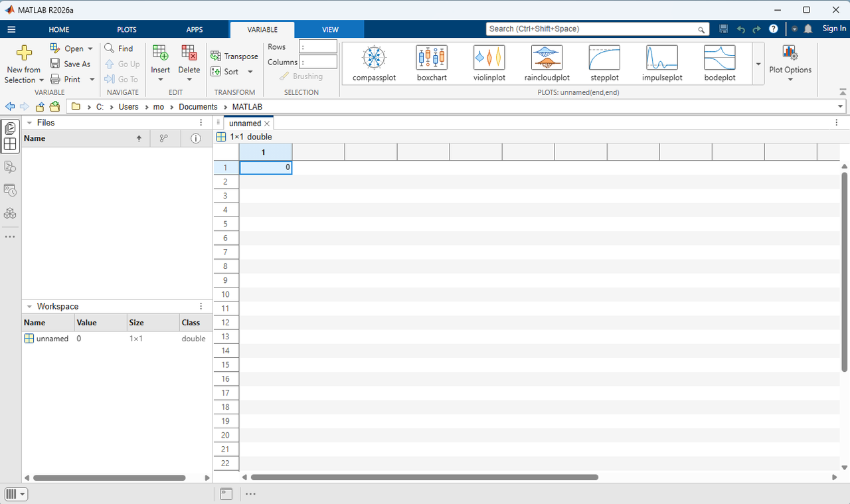Choose the impulseplot chart type

[x=662, y=64]
